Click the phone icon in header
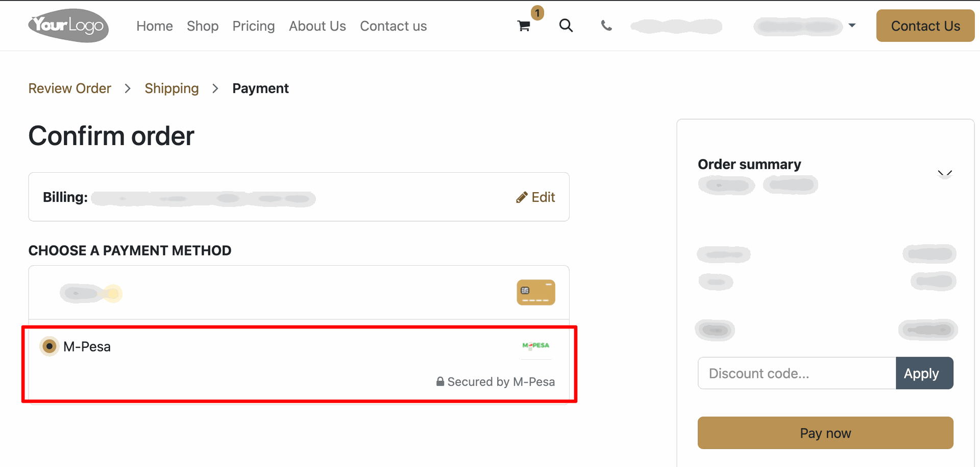This screenshot has height=467, width=980. (x=606, y=26)
